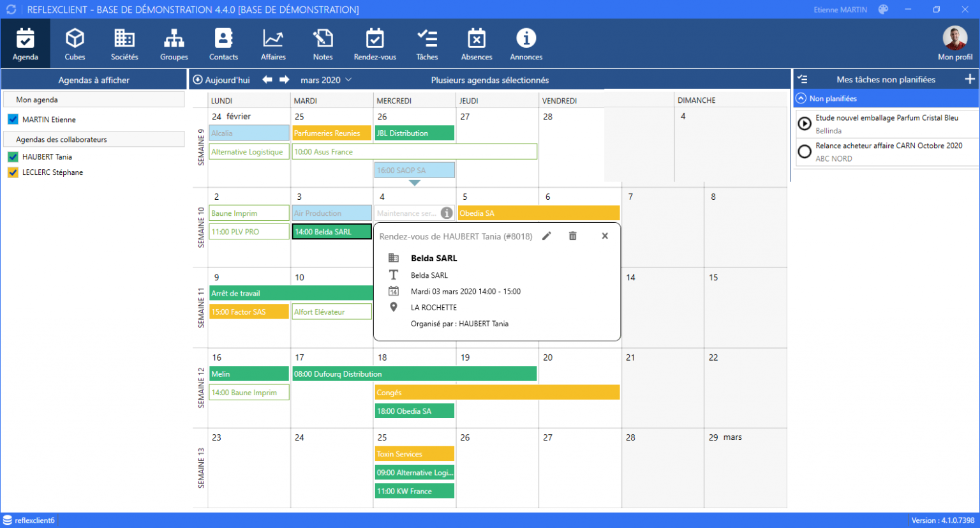Open the 15:00 Factor SAS event
This screenshot has height=528, width=980.
(x=249, y=312)
